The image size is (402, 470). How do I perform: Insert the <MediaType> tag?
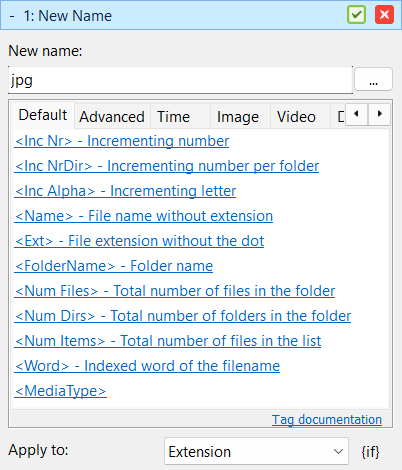[x=60, y=391]
